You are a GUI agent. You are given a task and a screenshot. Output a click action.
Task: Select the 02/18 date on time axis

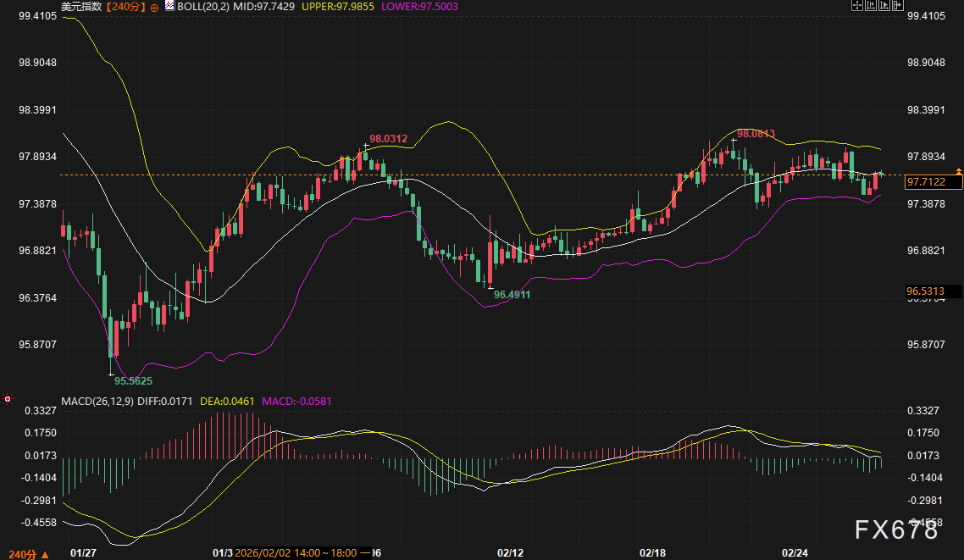click(652, 552)
